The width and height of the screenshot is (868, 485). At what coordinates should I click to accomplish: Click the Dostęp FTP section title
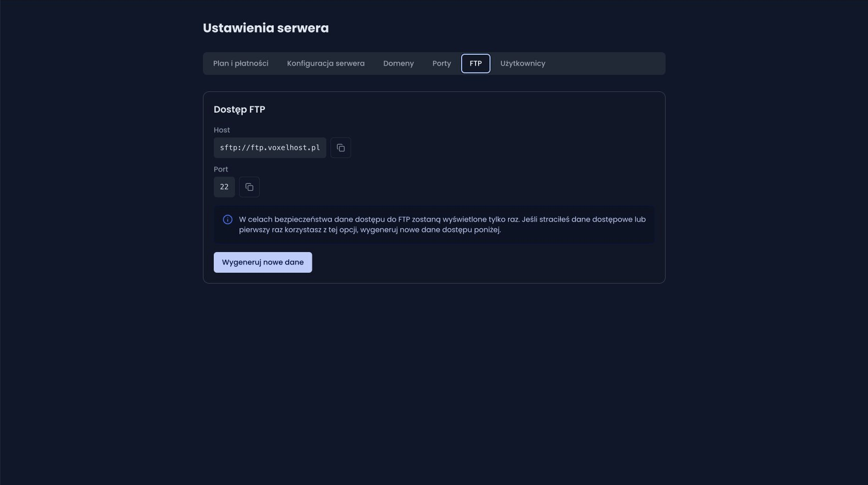(239, 109)
